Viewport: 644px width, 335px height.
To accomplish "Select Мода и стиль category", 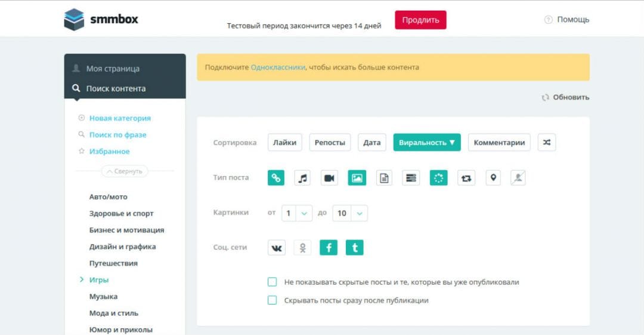I will (x=114, y=313).
